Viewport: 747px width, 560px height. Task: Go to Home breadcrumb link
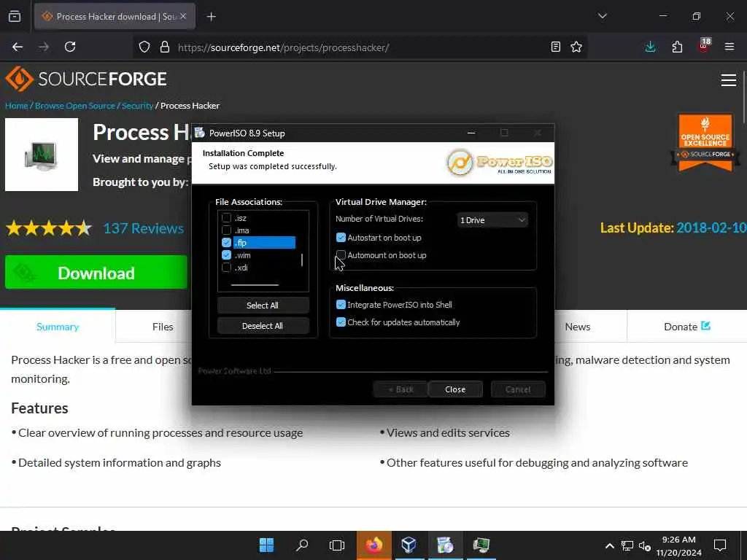pyautogui.click(x=17, y=106)
